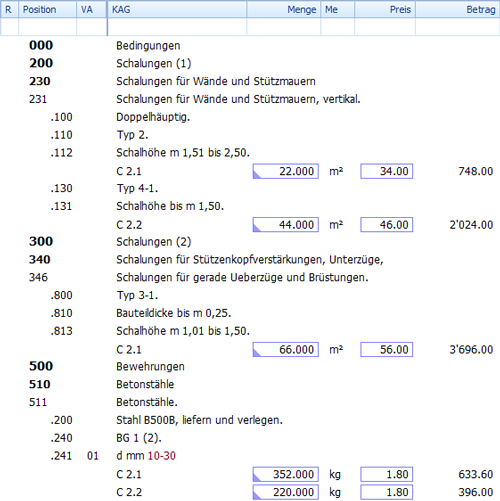Sort by the Menge column header
Screen dimensions: 500x501
click(283, 9)
